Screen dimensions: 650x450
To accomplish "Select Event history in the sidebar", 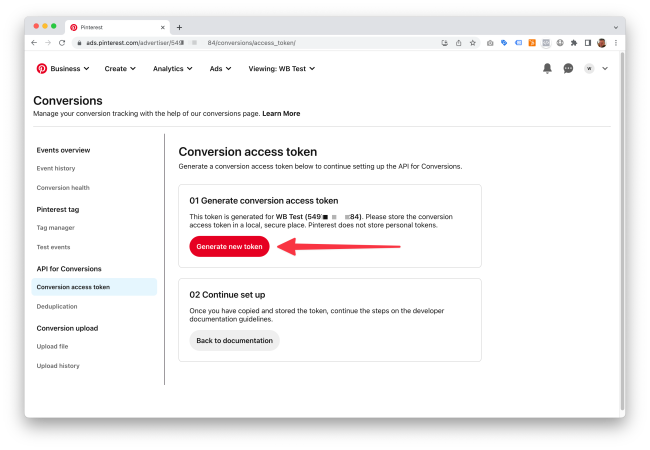I will [x=56, y=168].
